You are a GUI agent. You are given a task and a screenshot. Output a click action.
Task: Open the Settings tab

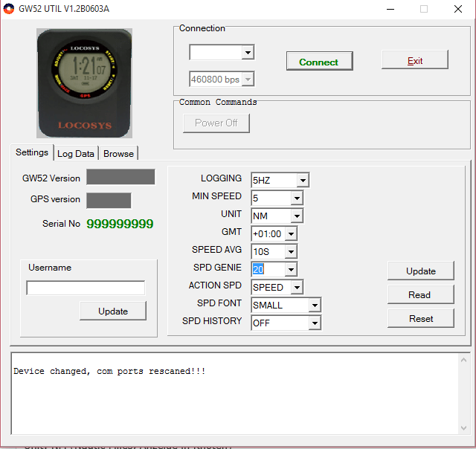point(32,152)
